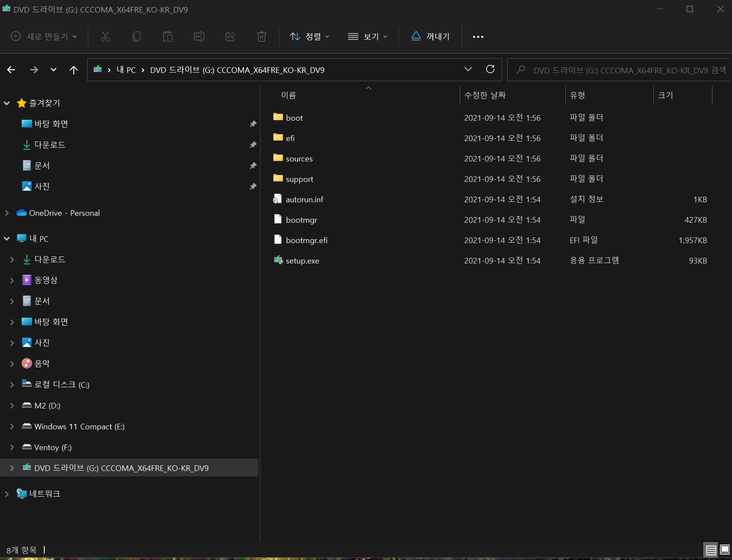Click the Share icon in toolbar
This screenshot has height=560, width=732.
(230, 36)
